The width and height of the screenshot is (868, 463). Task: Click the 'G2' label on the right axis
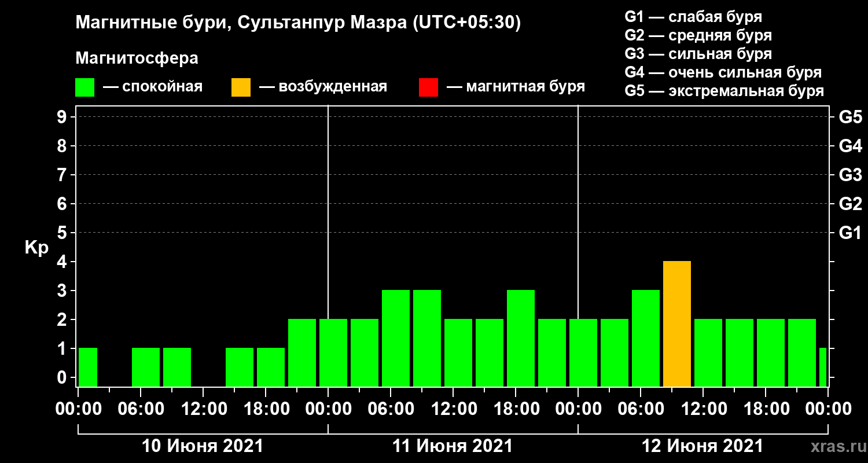(851, 204)
